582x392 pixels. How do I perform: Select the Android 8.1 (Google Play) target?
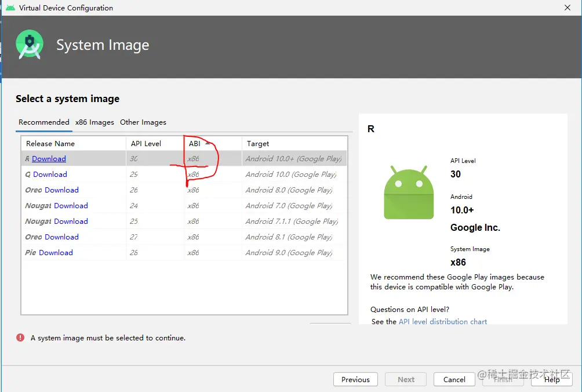[289, 237]
